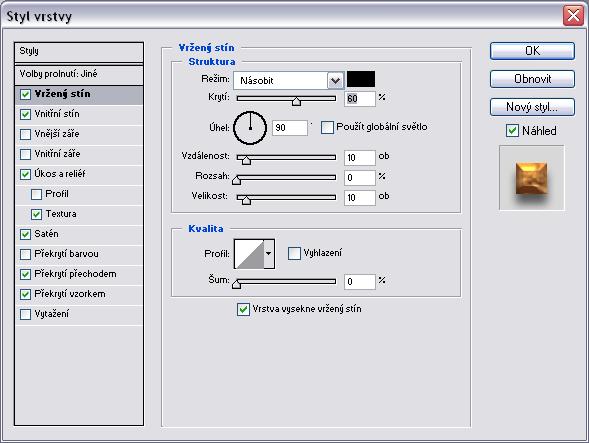The width and height of the screenshot is (589, 443).
Task: Expand the Profil contour picker arrow
Action: point(269,254)
